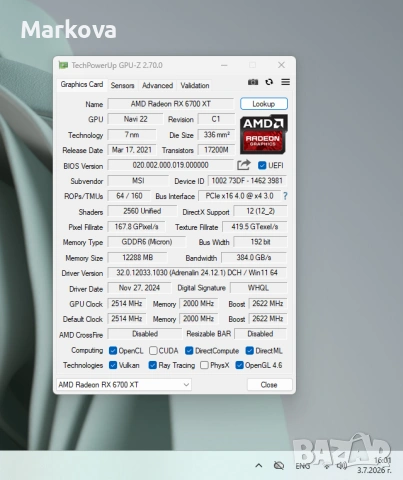
Task: Open the Advanced tab
Action: point(157,85)
